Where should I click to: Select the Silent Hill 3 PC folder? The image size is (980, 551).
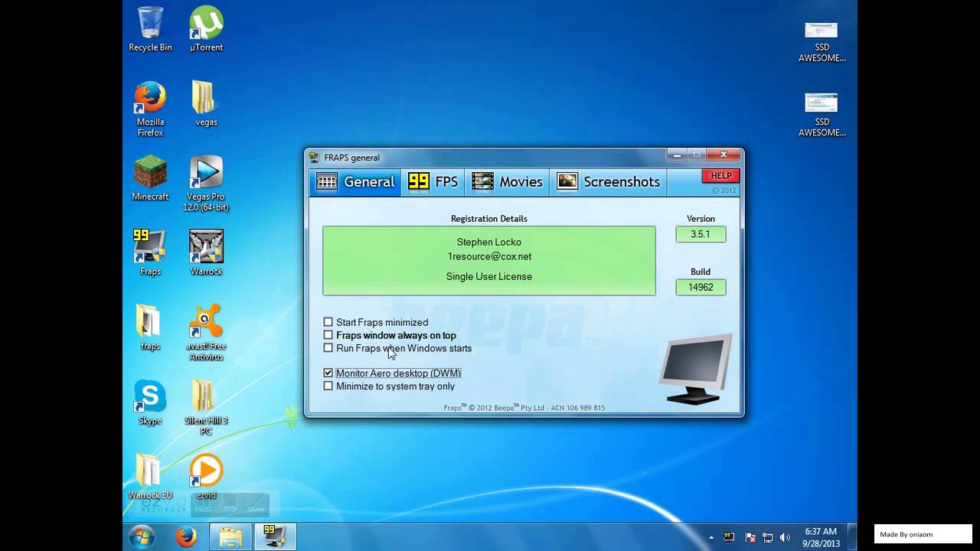(206, 407)
